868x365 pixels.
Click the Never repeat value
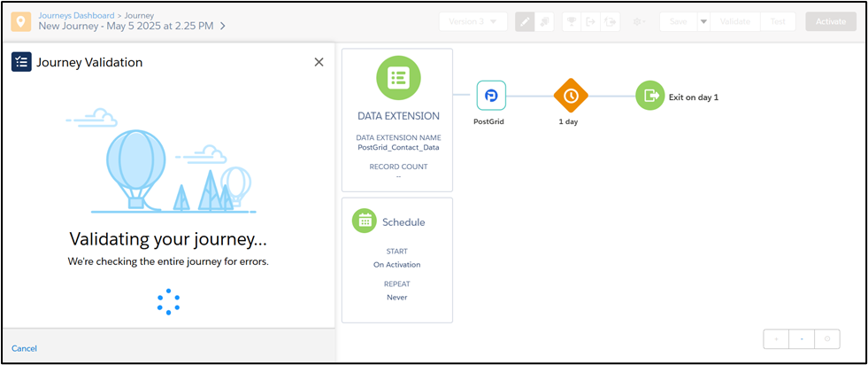click(x=397, y=298)
